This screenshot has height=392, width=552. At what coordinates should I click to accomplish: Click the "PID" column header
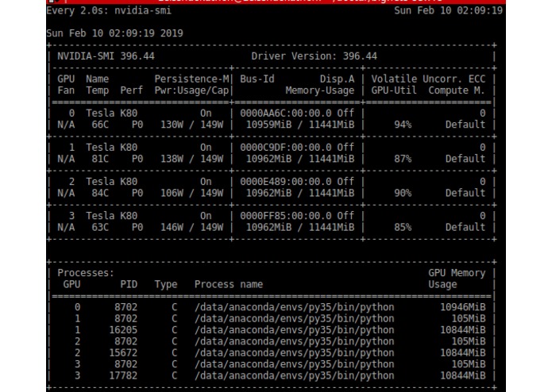click(x=129, y=284)
